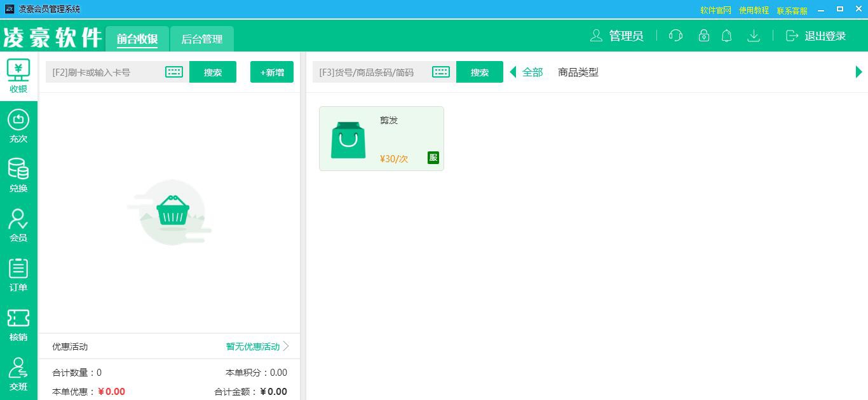868x400 pixels.
Task: Open the on-screen keyboard icon in card field
Action: [174, 71]
